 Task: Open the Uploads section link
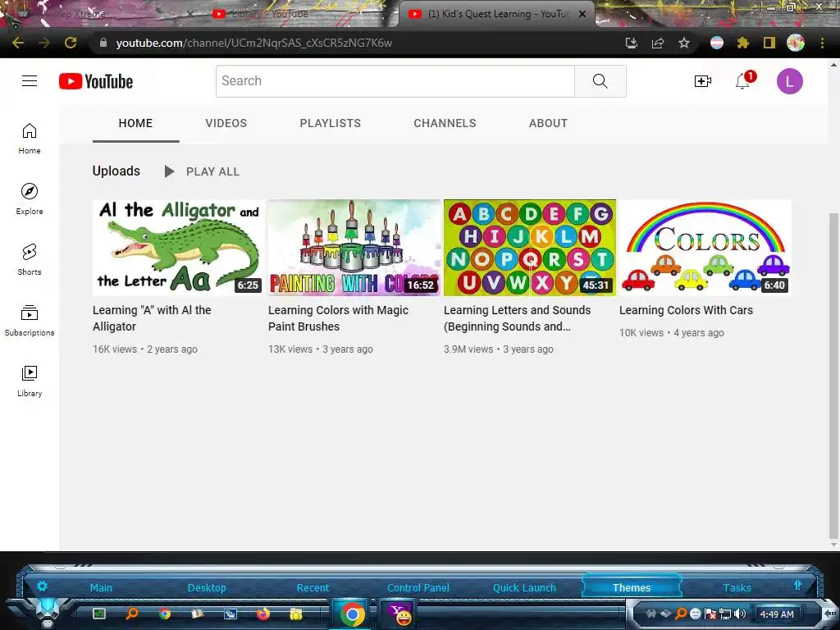point(116,171)
